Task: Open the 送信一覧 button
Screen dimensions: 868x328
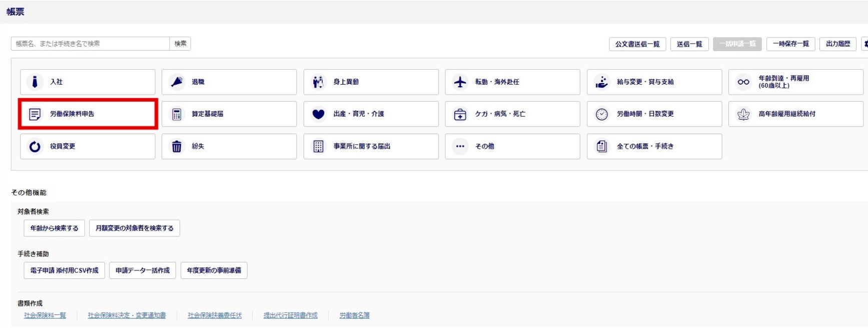Action: (x=689, y=44)
